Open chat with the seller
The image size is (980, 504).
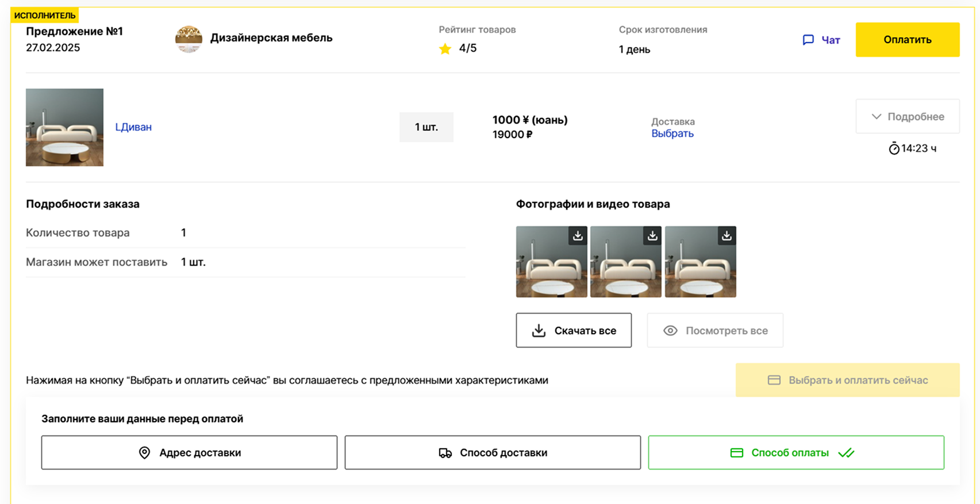(x=821, y=40)
